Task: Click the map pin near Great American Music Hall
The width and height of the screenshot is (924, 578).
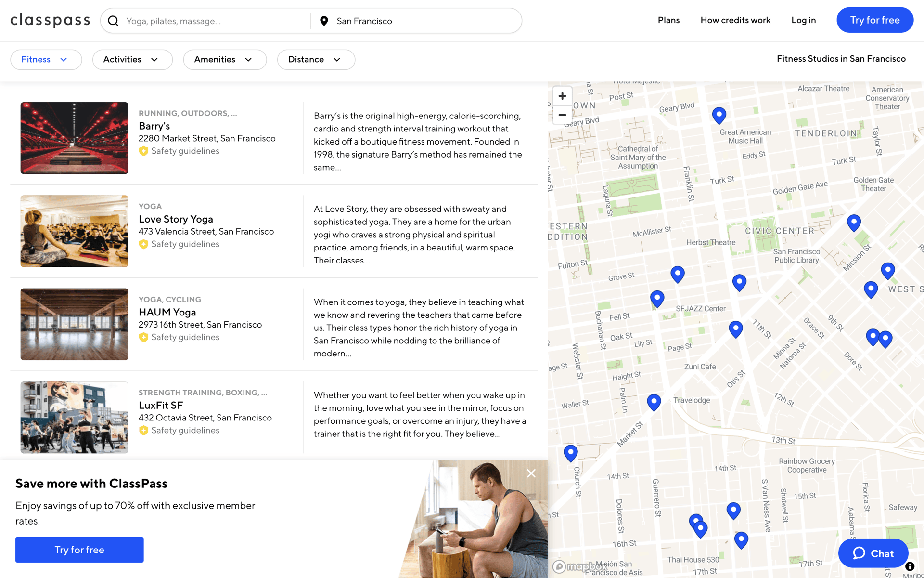Action: pos(719,116)
